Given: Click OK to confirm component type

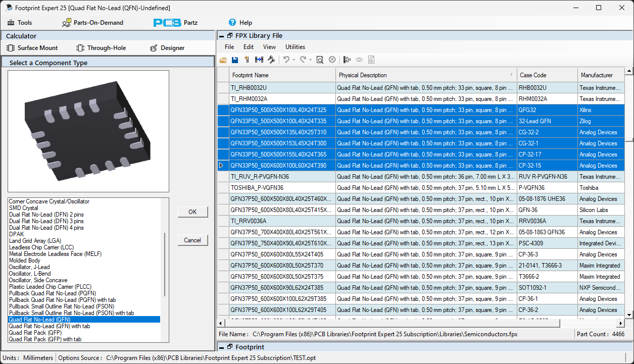Looking at the screenshot, I should 192,212.
